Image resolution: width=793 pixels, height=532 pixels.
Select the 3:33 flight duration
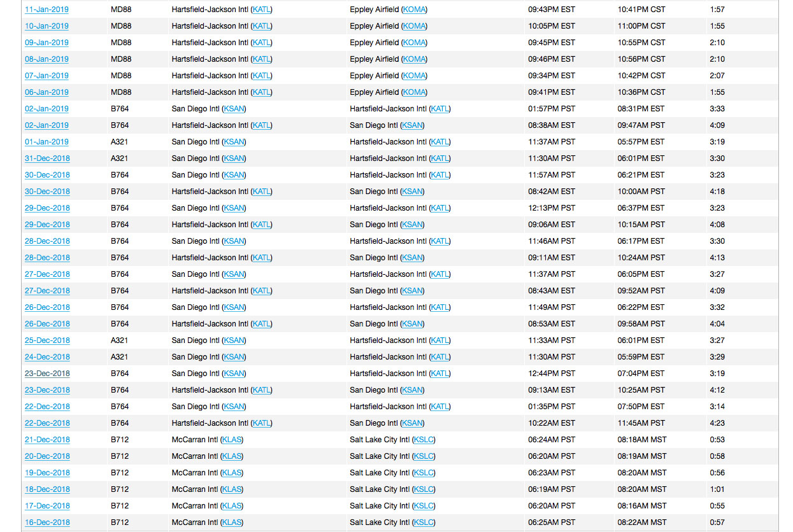pos(717,109)
